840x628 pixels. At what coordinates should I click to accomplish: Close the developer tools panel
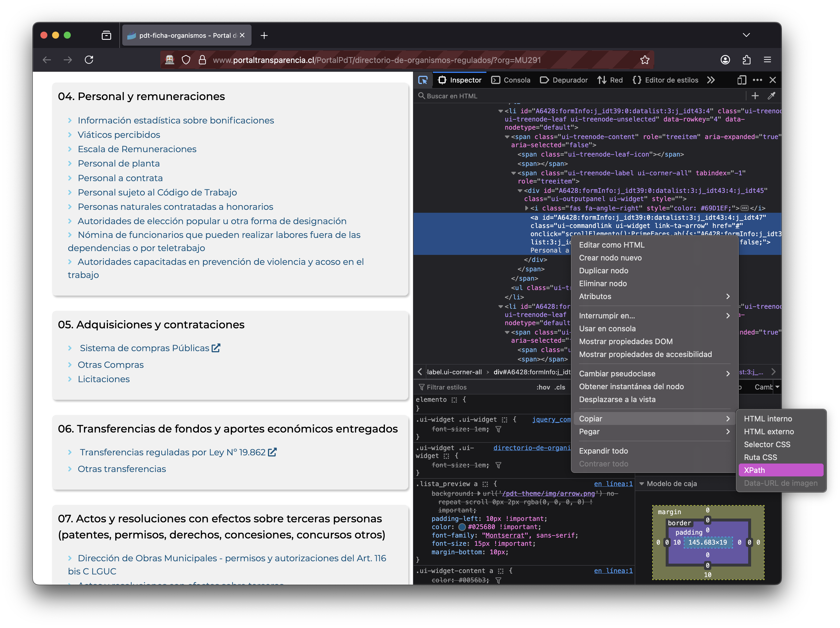[x=772, y=80]
